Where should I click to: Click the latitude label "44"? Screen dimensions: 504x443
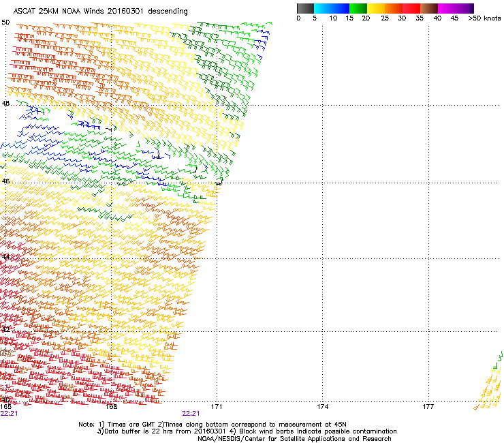[x=5, y=257]
